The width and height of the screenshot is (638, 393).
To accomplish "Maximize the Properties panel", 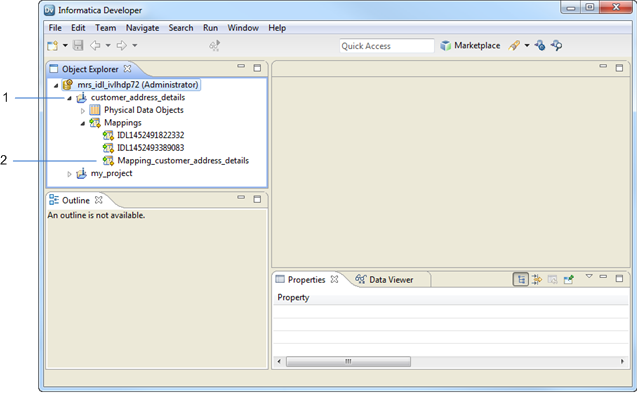I will pos(619,278).
